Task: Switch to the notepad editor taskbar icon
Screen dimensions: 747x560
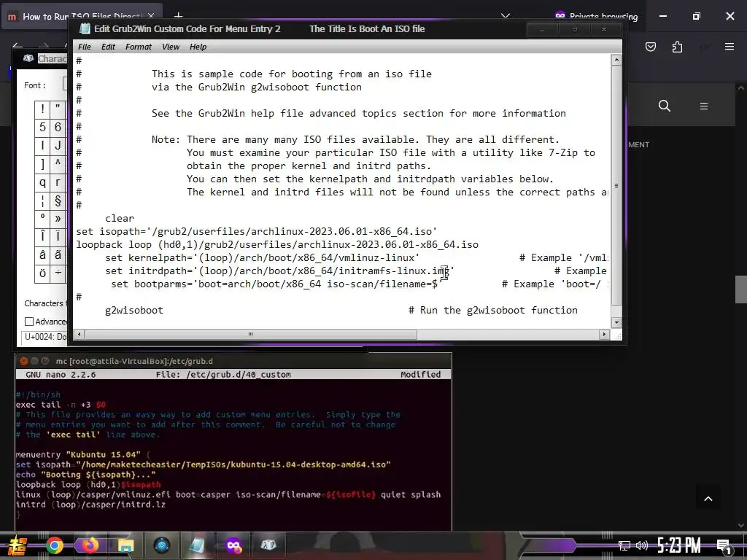Action: tap(197, 545)
